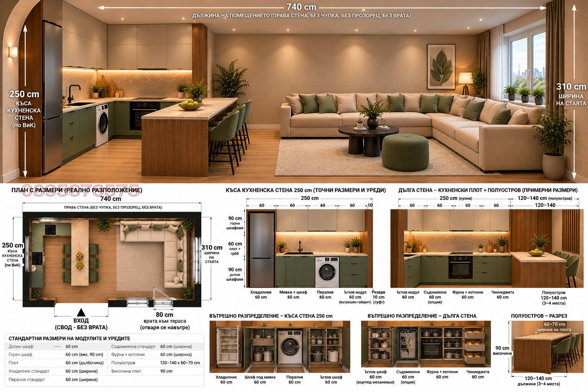This screenshot has height=392, width=588.
Task: Click the 80 cm врата към тераса label
Action: coord(165,321)
